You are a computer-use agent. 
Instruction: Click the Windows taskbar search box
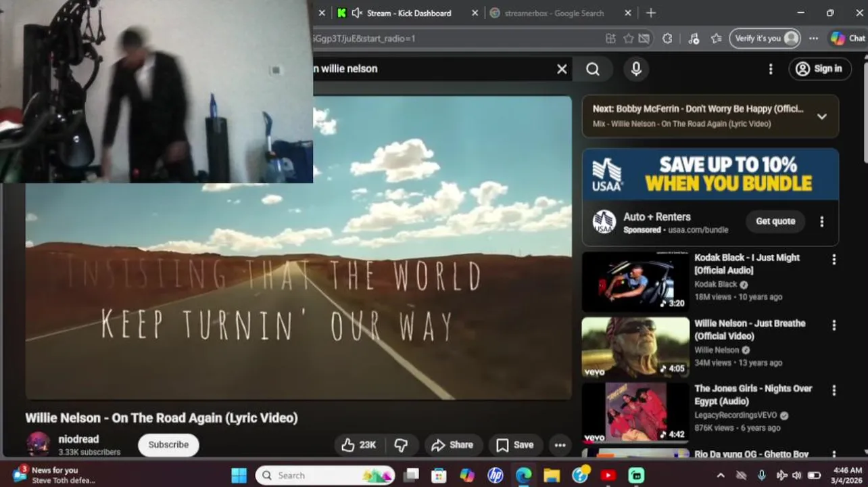pyautogui.click(x=325, y=476)
